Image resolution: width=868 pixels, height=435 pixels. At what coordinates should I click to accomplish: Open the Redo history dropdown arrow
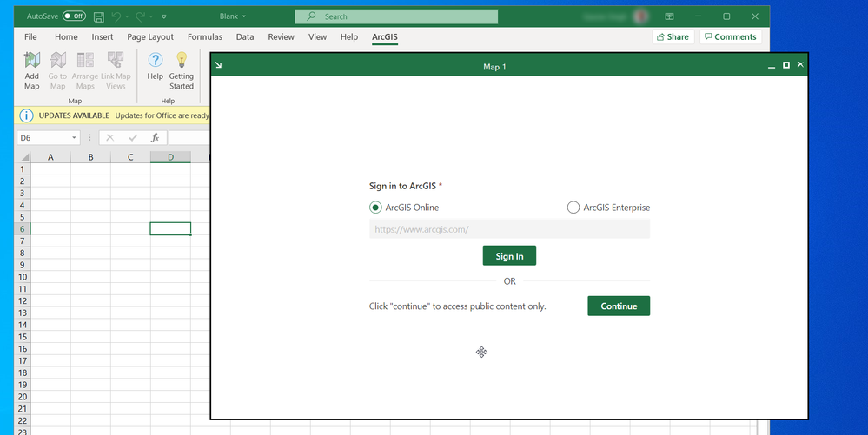(151, 16)
